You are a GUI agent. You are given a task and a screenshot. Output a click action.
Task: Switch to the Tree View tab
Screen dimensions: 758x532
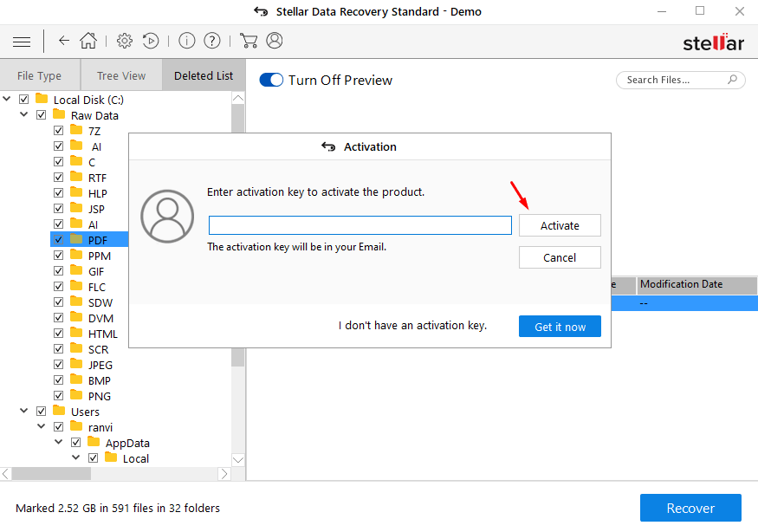(121, 75)
